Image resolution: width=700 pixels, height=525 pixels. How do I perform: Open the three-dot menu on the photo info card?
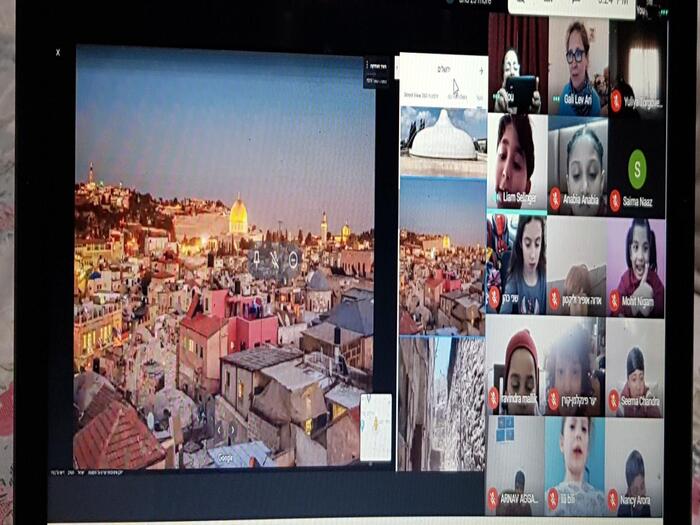[x=367, y=65]
